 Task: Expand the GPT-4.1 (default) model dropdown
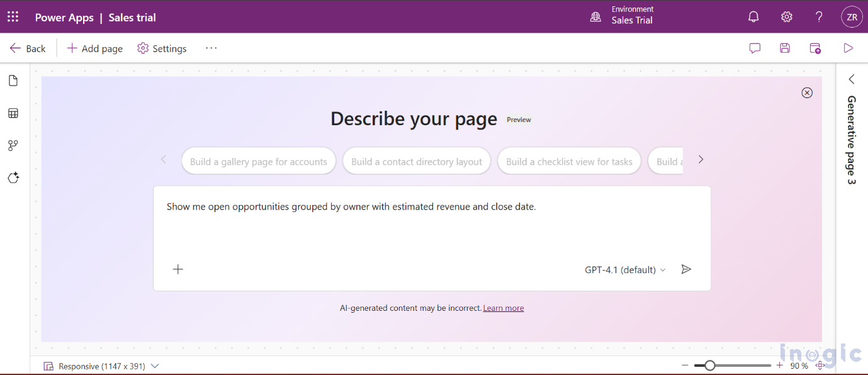coord(625,270)
